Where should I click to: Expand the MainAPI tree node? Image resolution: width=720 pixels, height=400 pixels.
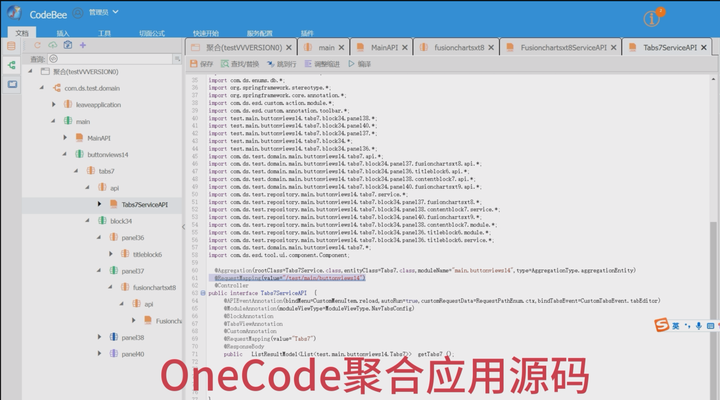point(65,138)
